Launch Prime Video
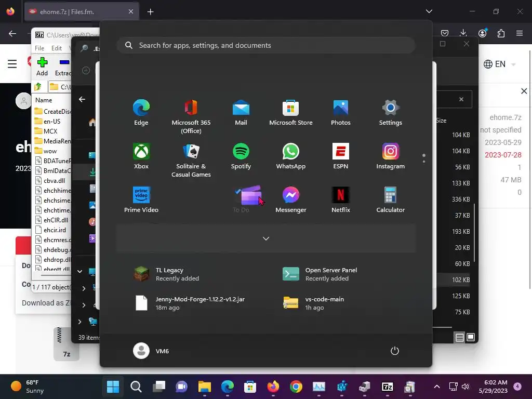 tap(141, 200)
